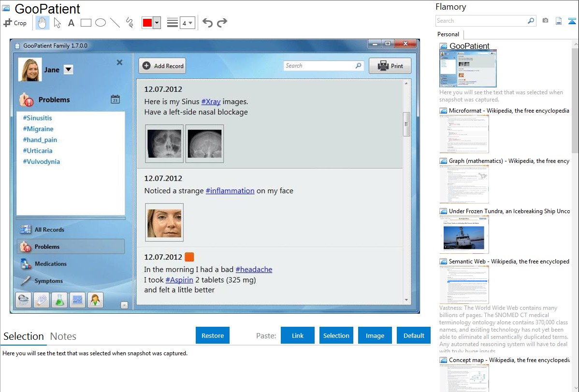Open the Semantic Web snapshot thumbnail
This screenshot has width=579, height=392.
pyautogui.click(x=464, y=285)
